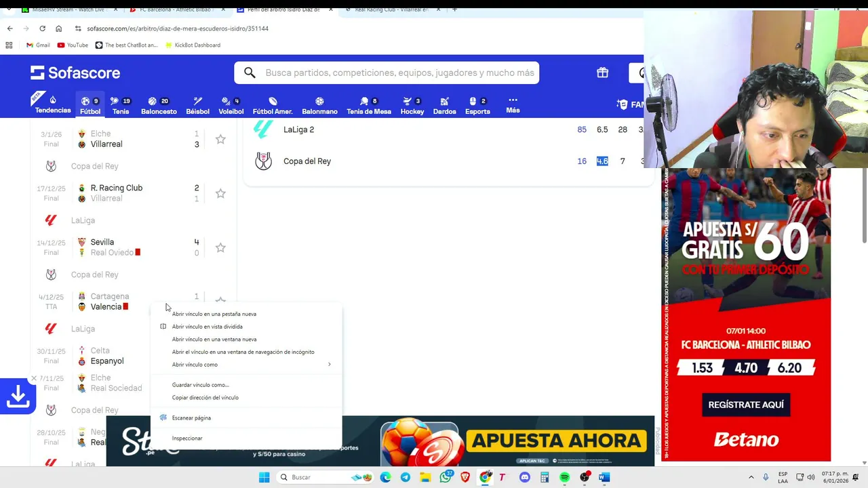Image resolution: width=868 pixels, height=488 pixels.
Task: Open Discord from the taskbar
Action: (x=524, y=477)
